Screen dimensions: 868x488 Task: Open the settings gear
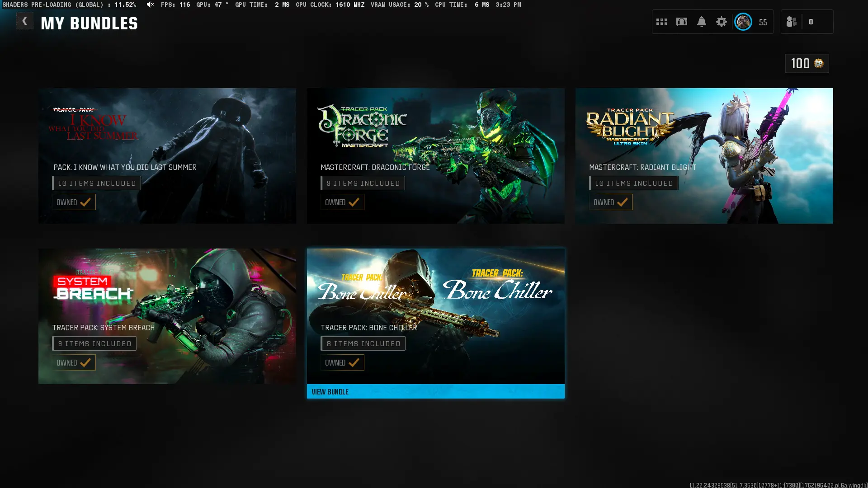(721, 22)
